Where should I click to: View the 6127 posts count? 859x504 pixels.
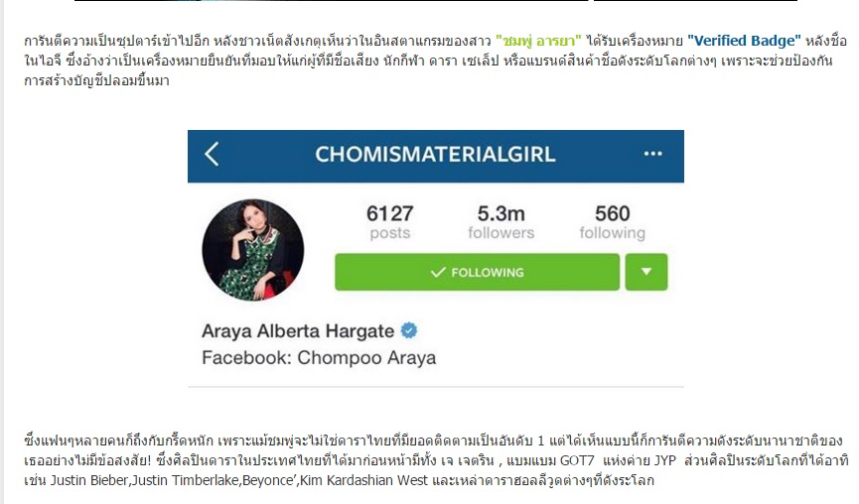tap(390, 221)
